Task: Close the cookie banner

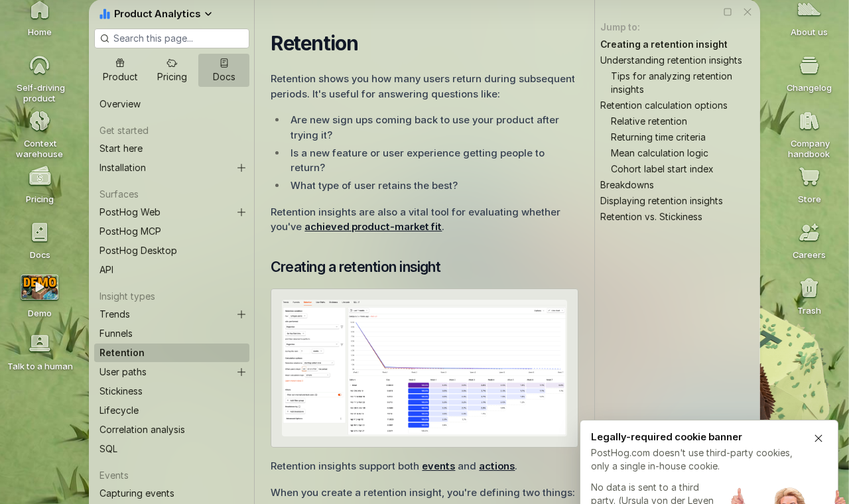Action: 818,438
